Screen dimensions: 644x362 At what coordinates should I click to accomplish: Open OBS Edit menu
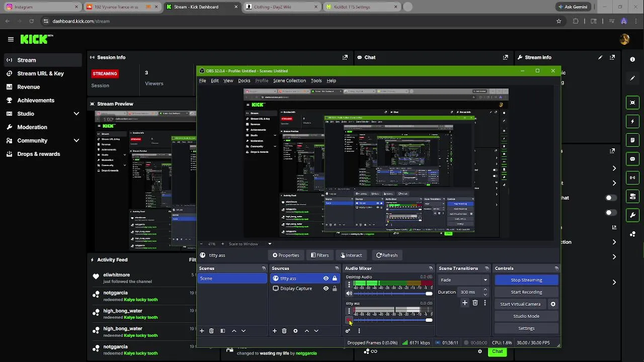pos(215,80)
